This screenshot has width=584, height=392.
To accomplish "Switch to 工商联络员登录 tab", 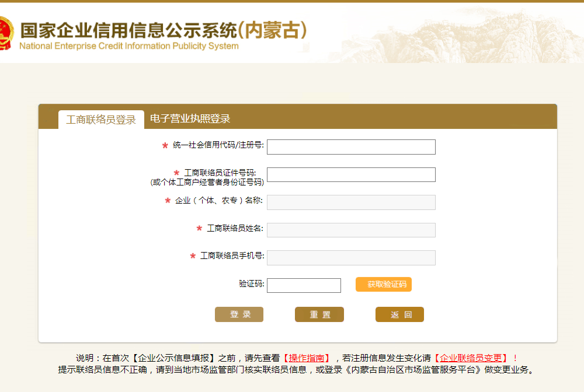I will tap(101, 120).
